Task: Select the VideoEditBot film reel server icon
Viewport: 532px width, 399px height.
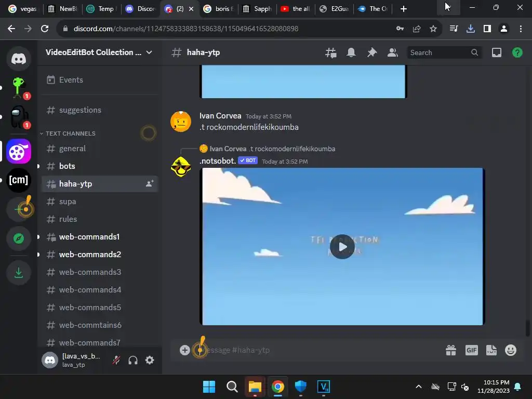Action: (x=19, y=151)
